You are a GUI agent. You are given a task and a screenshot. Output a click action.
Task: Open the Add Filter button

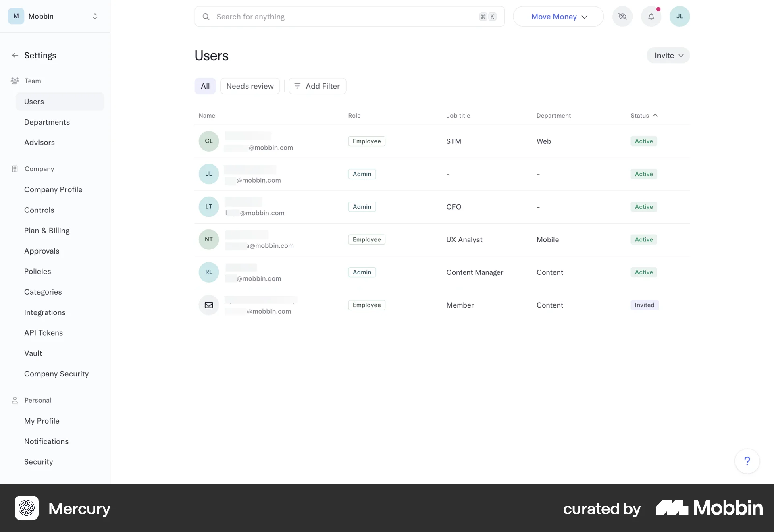pos(317,86)
